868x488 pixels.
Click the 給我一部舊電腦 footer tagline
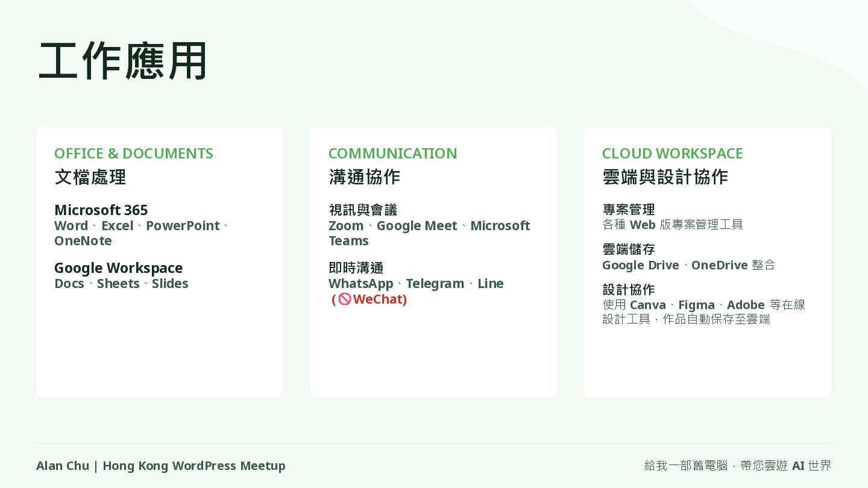coord(738,466)
